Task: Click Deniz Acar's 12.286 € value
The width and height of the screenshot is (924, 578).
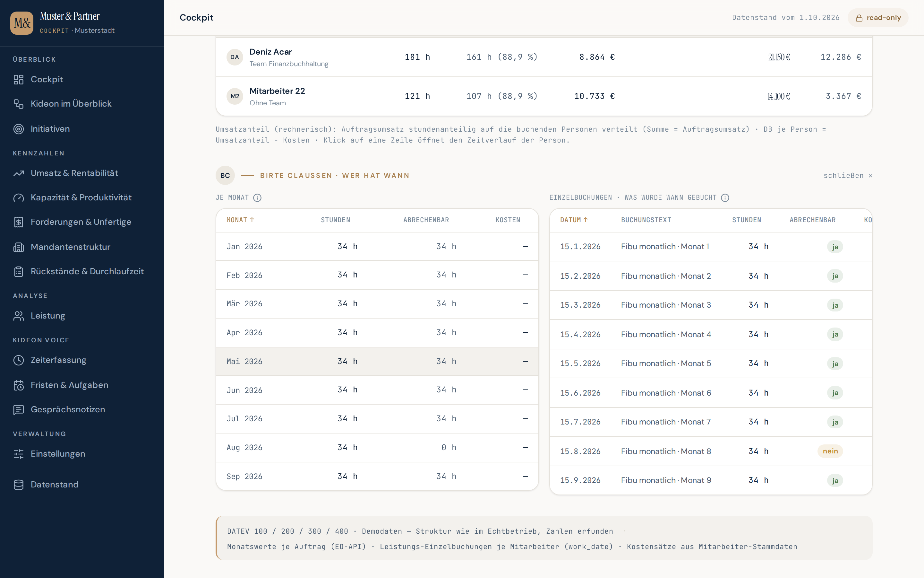Action: pyautogui.click(x=841, y=57)
